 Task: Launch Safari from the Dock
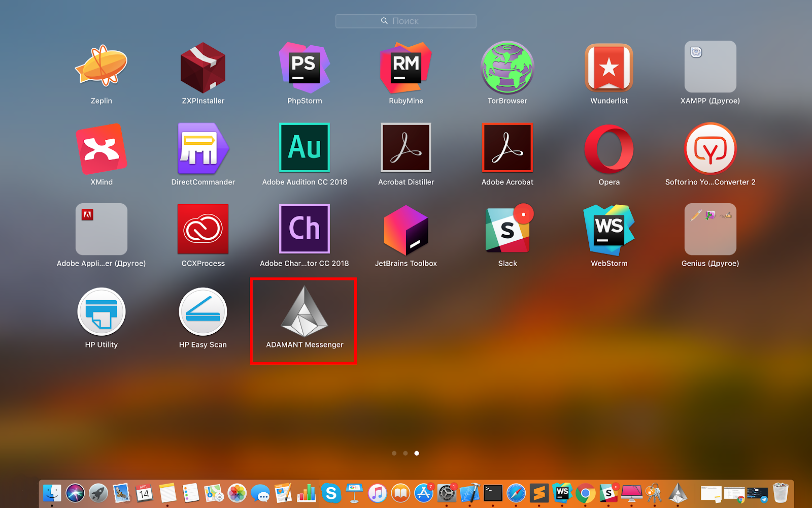516,492
